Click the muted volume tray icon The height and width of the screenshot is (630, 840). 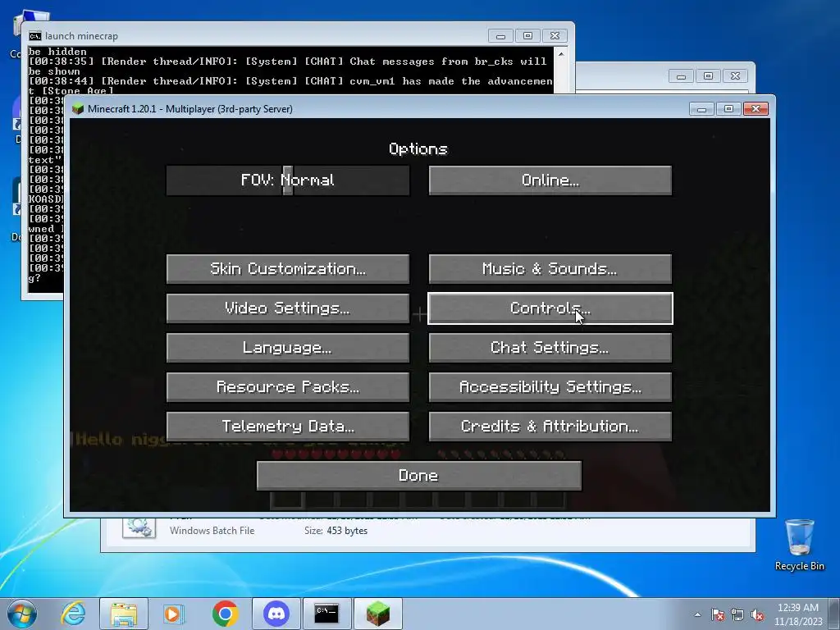click(x=757, y=614)
